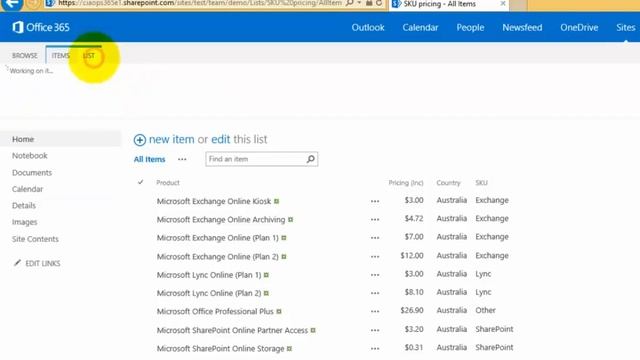
Task: Open ellipsis menu for Lync Online (Plan 2)
Action: pos(375,293)
